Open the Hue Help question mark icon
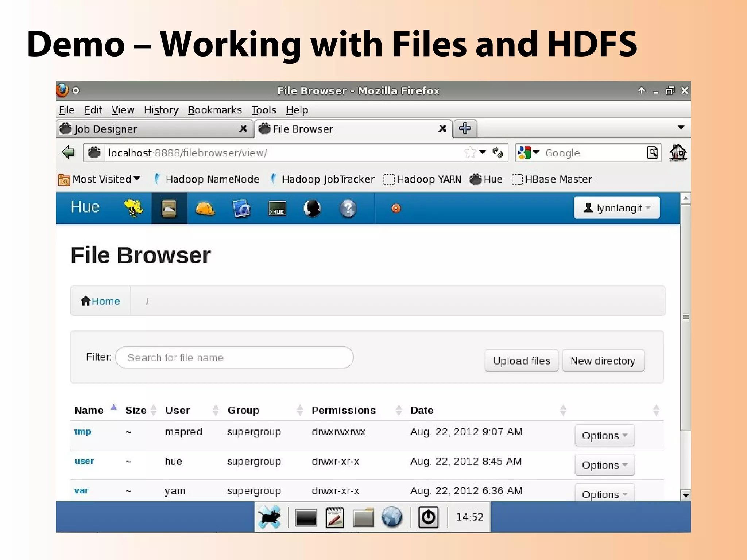Image resolution: width=747 pixels, height=560 pixels. 348,209
